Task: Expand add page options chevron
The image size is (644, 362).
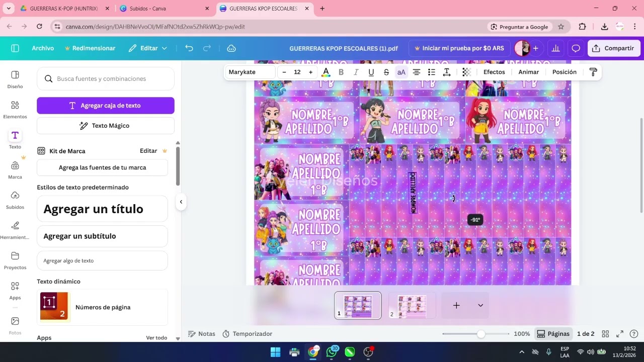Action: click(480, 306)
